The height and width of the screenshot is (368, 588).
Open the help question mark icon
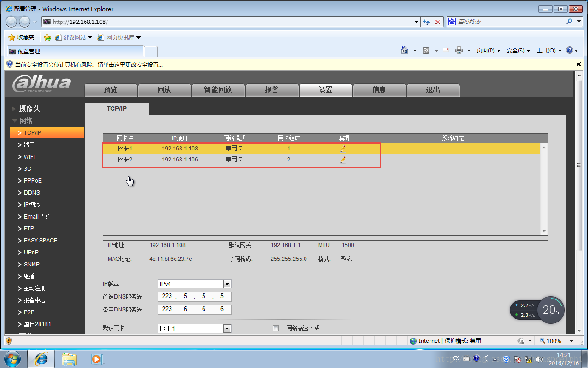[x=570, y=51]
